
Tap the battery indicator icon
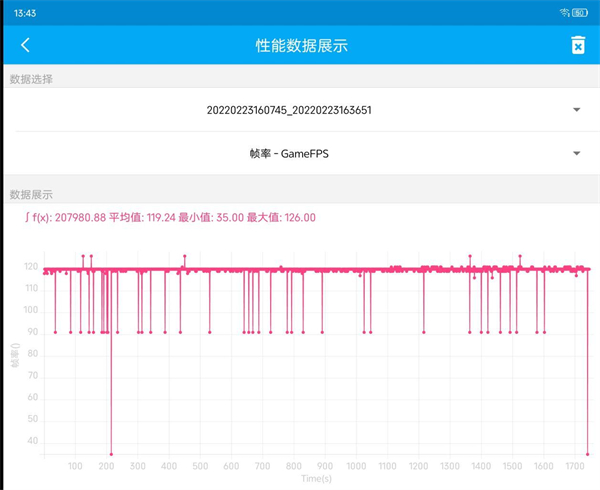(581, 12)
